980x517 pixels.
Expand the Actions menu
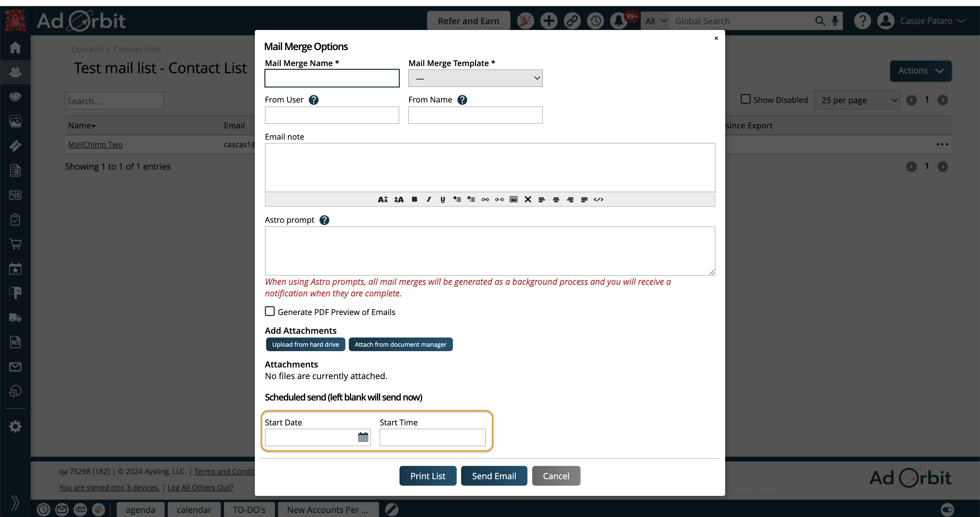tap(920, 71)
